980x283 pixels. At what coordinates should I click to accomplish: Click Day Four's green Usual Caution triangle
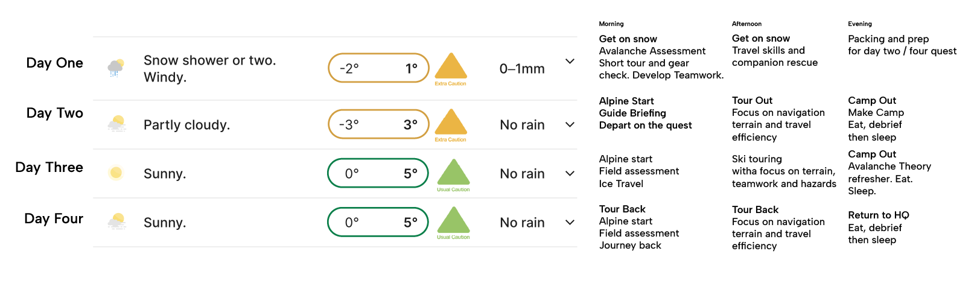point(453,220)
